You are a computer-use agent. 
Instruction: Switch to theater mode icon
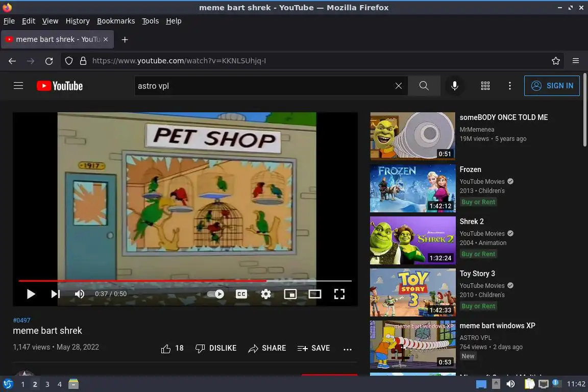pos(314,294)
